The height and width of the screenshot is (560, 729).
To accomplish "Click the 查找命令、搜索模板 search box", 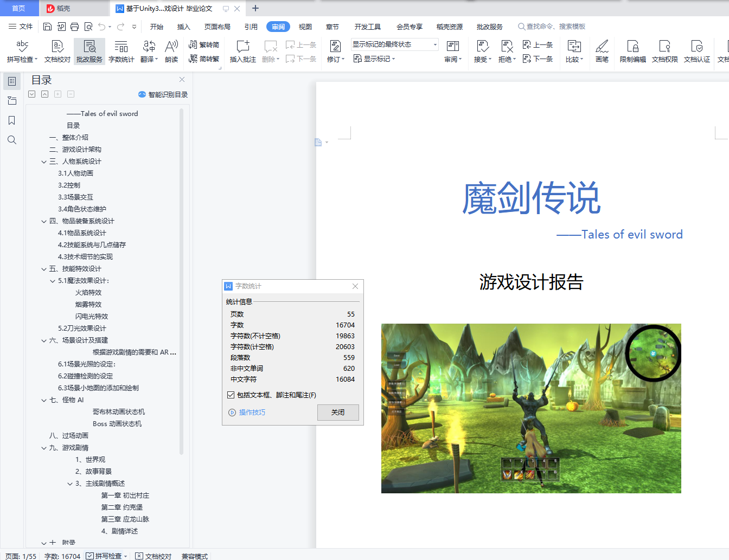I will 552,27.
